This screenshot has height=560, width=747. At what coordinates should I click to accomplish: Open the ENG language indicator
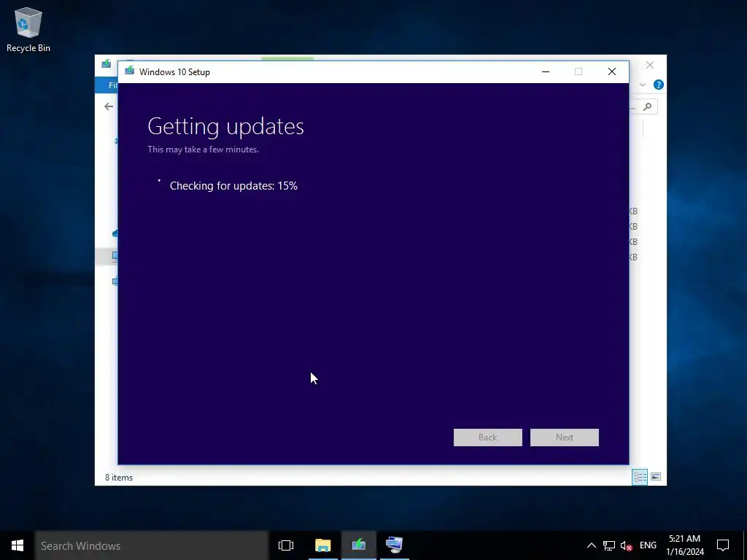click(x=648, y=545)
